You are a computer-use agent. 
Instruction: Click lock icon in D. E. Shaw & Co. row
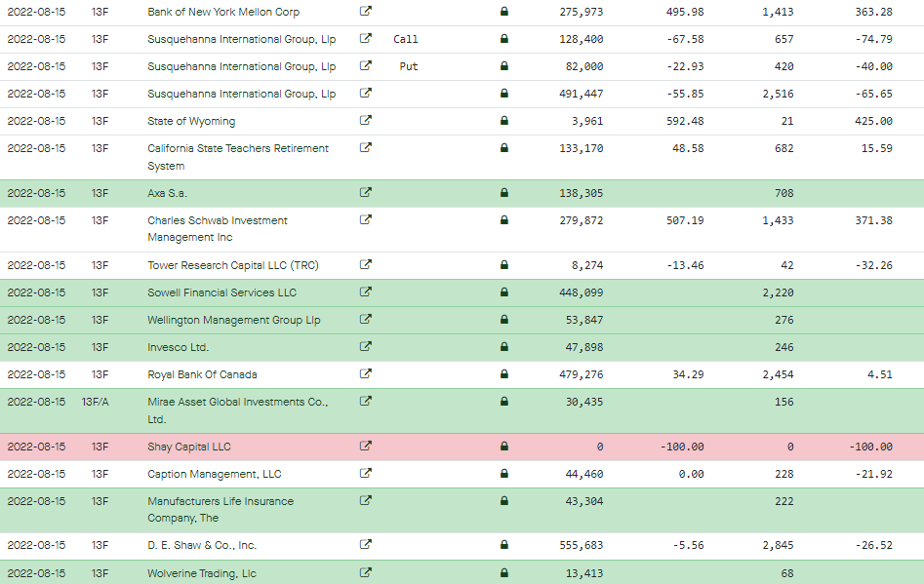coord(503,545)
